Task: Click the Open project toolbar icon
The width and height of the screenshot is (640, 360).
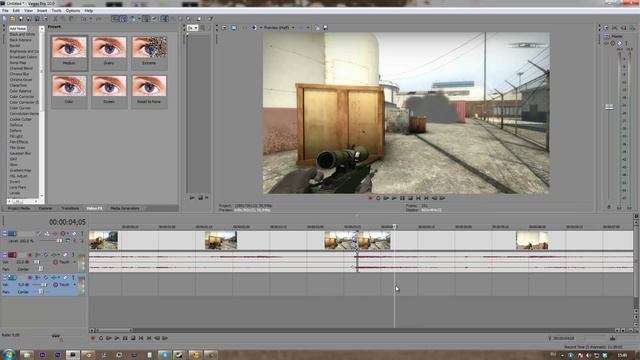Action: point(13,19)
